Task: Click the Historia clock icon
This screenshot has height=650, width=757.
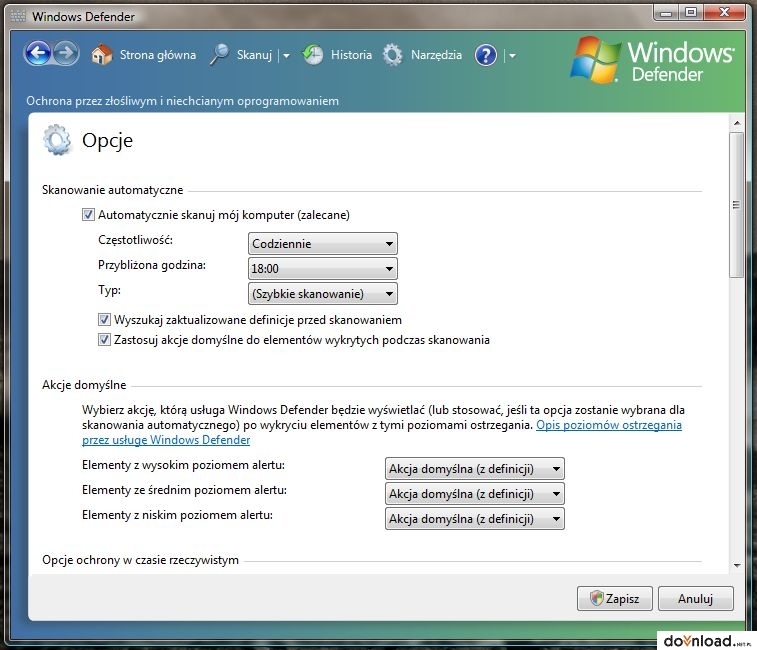Action: point(313,55)
